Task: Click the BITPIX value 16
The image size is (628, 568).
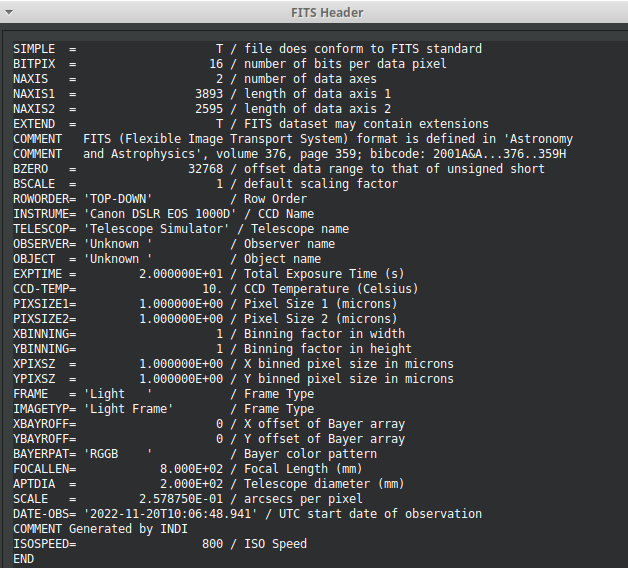Action: click(215, 64)
